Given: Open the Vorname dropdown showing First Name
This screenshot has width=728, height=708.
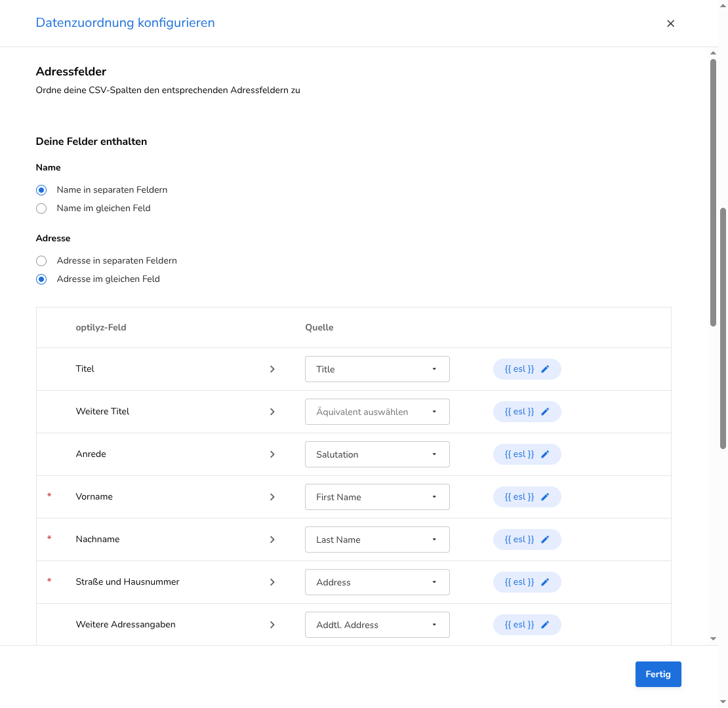Looking at the screenshot, I should coord(377,497).
